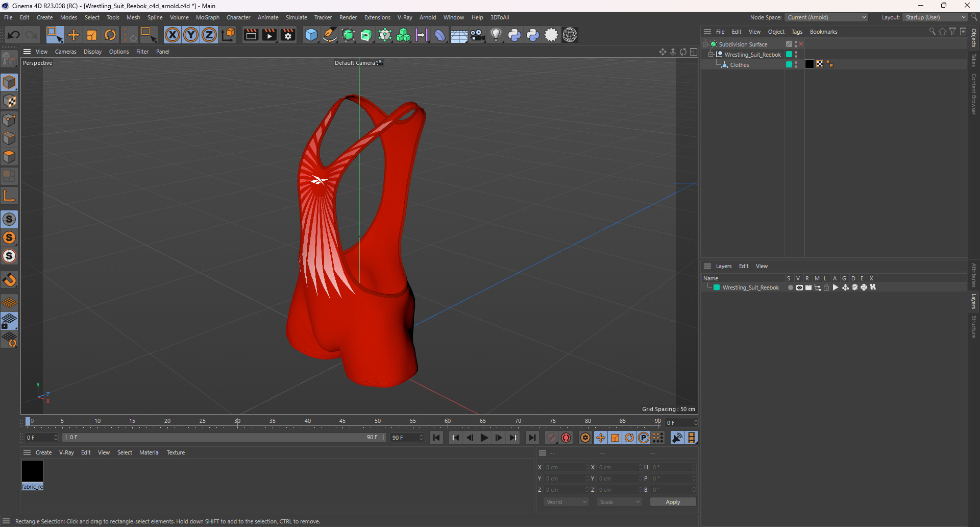The image size is (980, 527).
Task: Toggle Clothes object layer color dot
Action: 789,64
